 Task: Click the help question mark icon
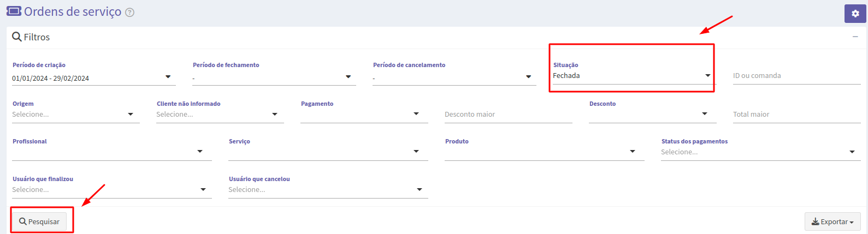(129, 12)
